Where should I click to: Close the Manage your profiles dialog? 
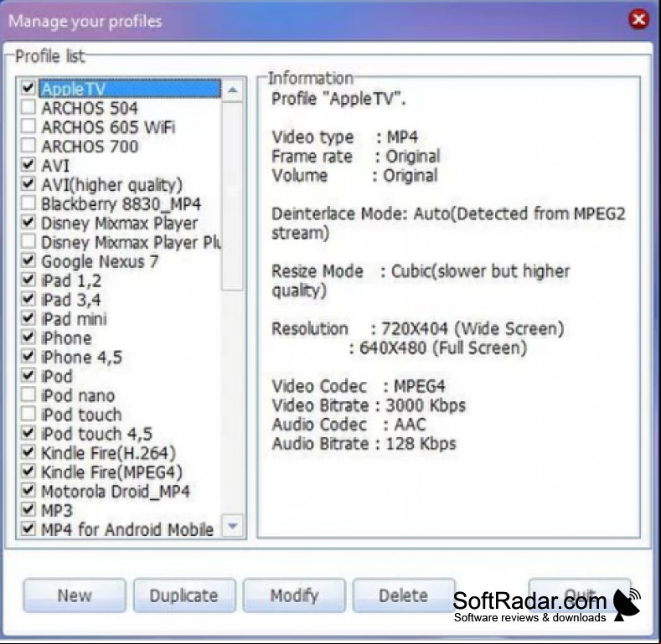pyautogui.click(x=638, y=19)
